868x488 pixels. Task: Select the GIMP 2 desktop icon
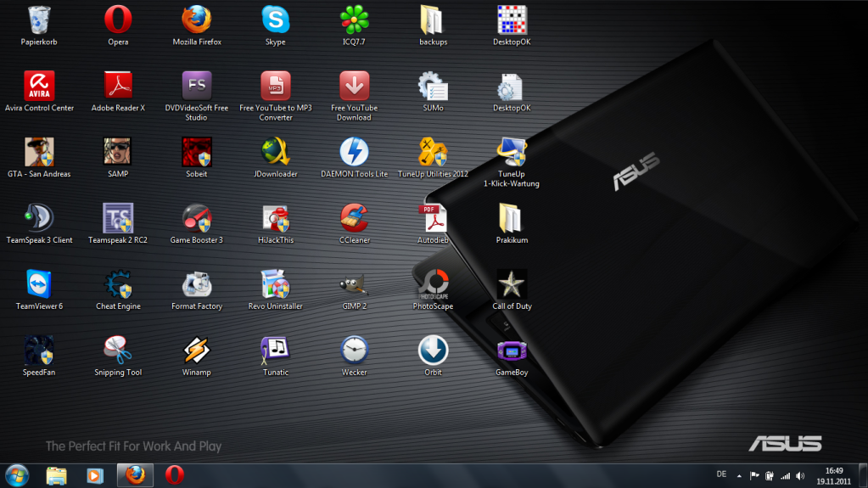click(354, 284)
